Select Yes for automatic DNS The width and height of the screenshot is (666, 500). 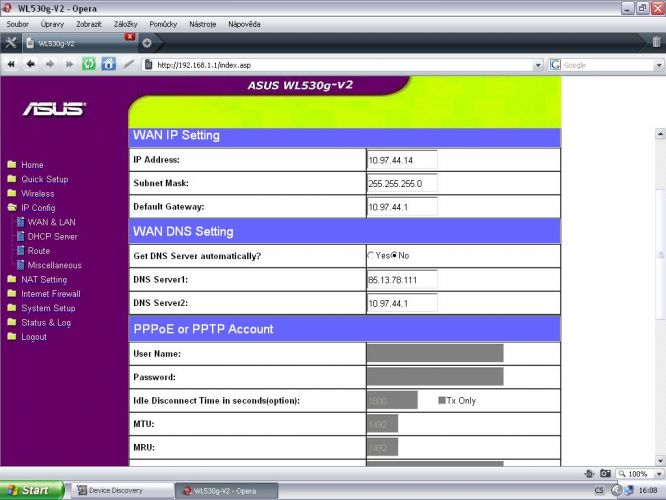(371, 255)
